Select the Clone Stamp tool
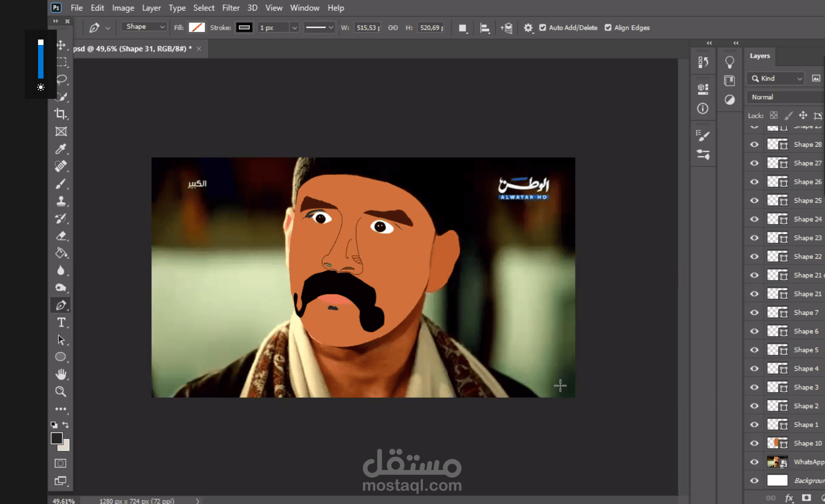This screenshot has height=504, width=825. tap(61, 201)
